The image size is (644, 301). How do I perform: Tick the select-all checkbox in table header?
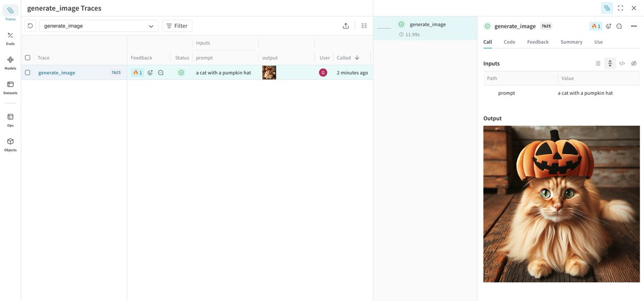pyautogui.click(x=27, y=58)
